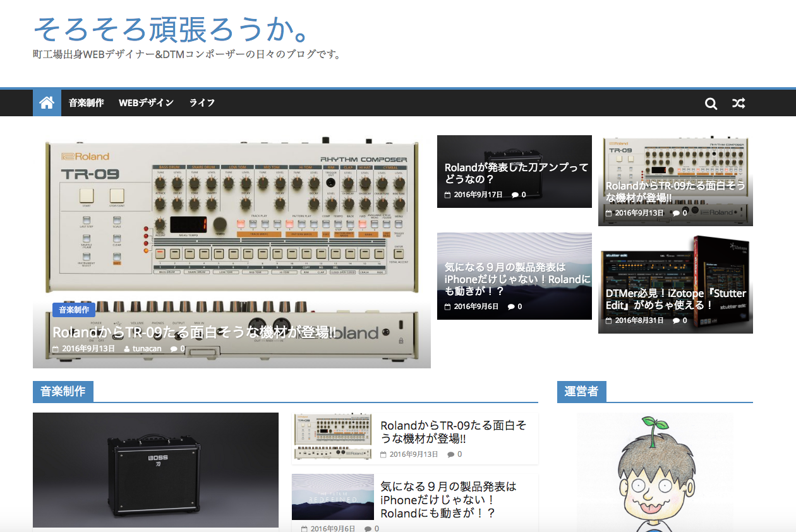Open the Stutter Edit product image card

tap(675, 284)
